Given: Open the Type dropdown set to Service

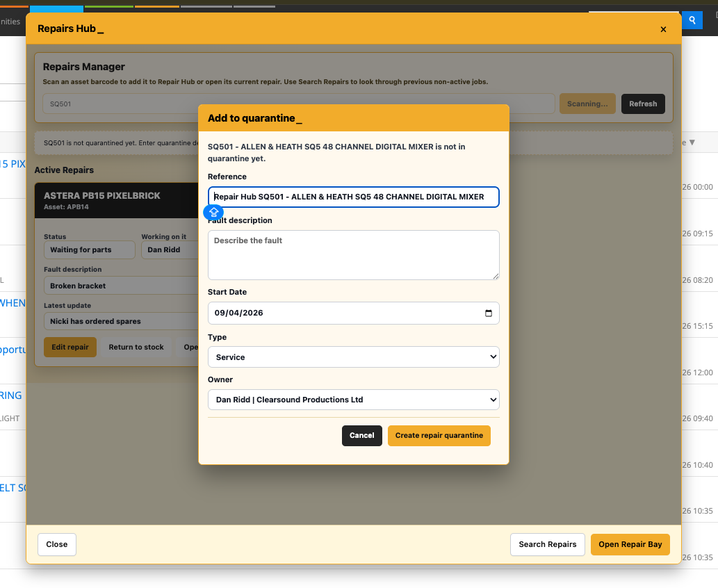Looking at the screenshot, I should pos(354,357).
